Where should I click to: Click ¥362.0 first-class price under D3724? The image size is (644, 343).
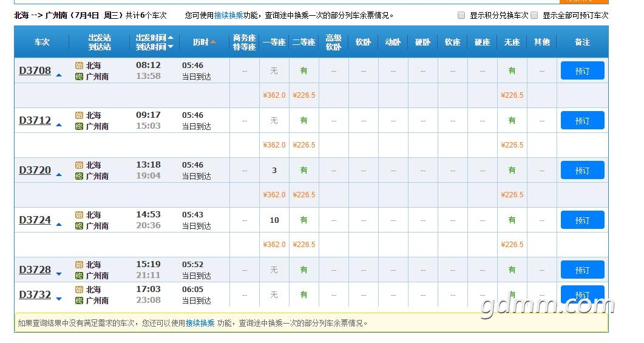click(274, 245)
